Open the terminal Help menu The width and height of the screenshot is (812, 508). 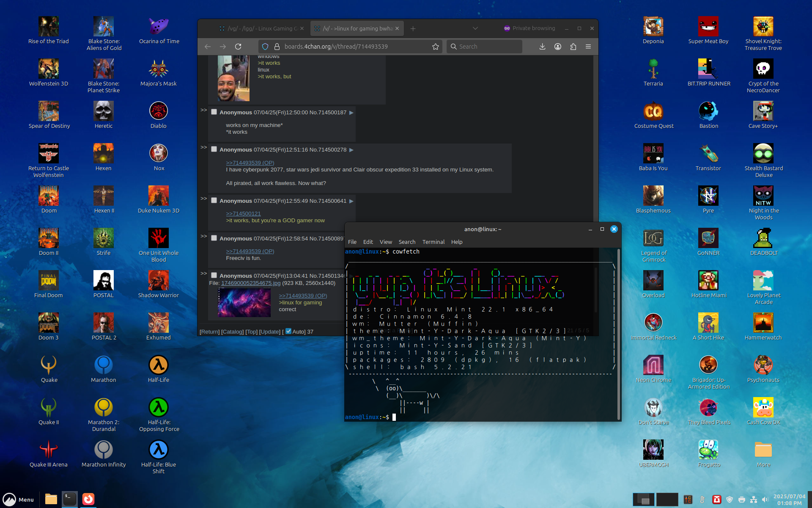pos(457,242)
